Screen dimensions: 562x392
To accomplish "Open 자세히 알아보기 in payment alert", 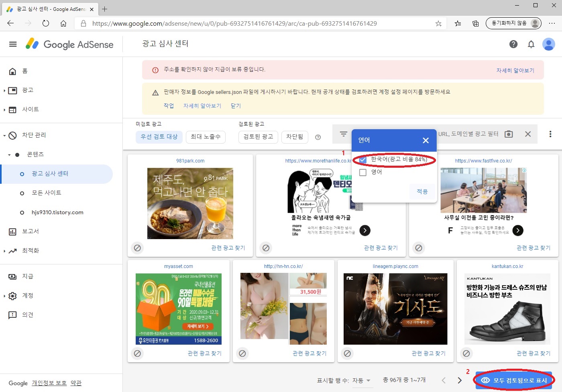I will [515, 70].
